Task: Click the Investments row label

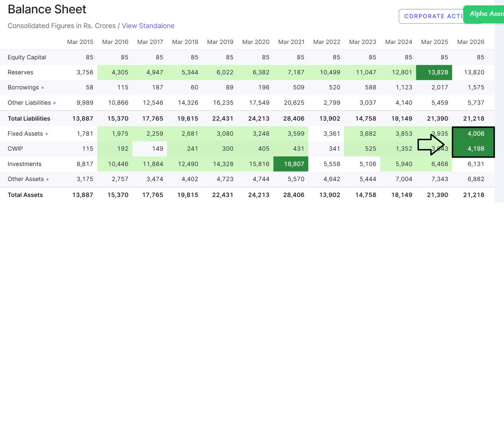Action: point(24,164)
